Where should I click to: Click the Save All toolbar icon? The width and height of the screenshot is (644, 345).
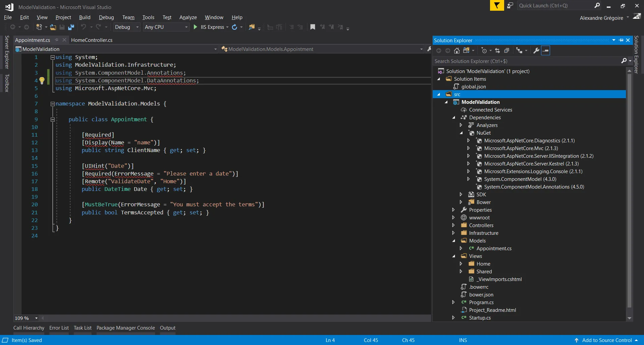(71, 27)
